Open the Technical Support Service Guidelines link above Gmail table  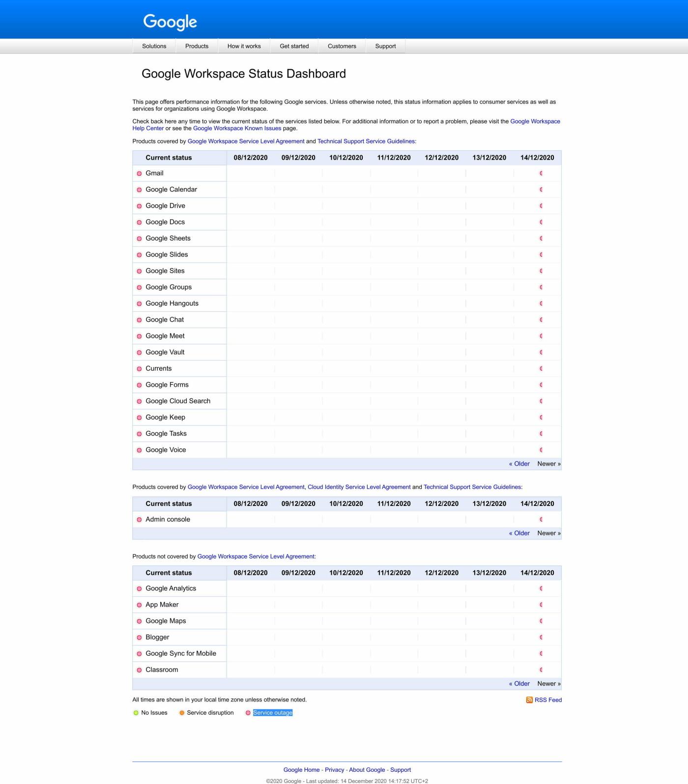(367, 141)
